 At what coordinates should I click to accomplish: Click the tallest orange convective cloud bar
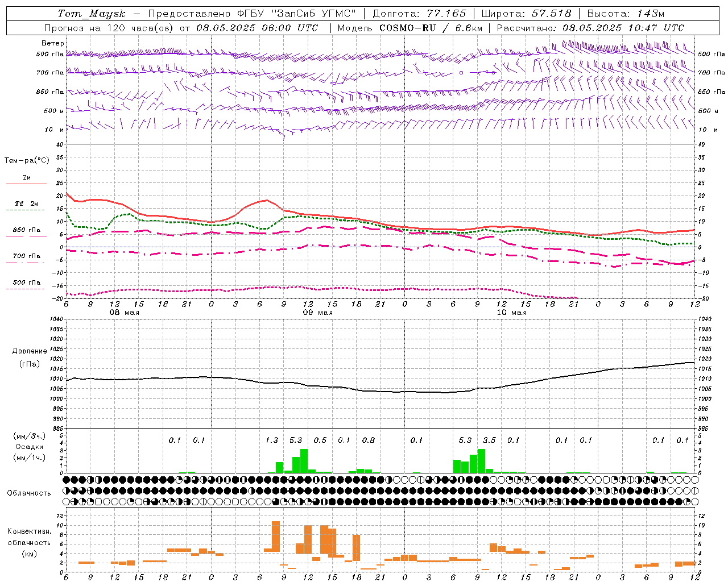tap(276, 537)
